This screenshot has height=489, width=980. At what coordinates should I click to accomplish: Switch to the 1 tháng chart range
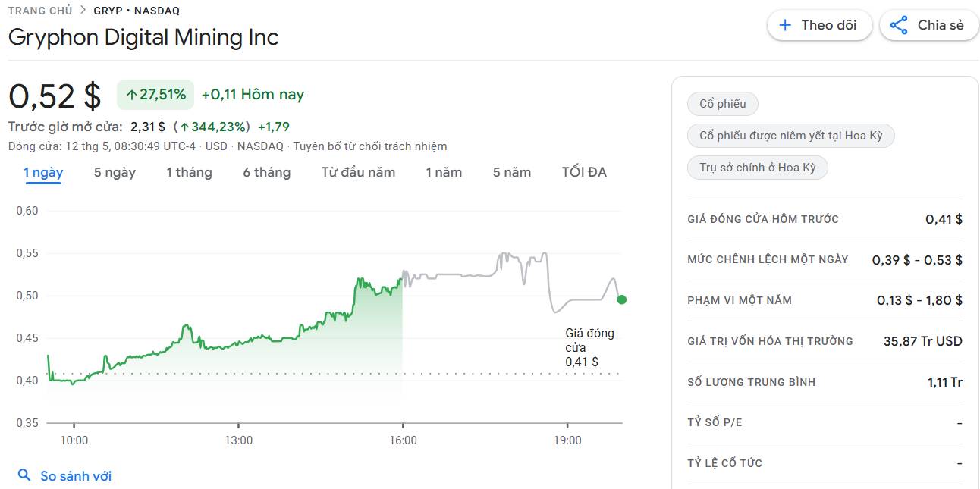(189, 172)
